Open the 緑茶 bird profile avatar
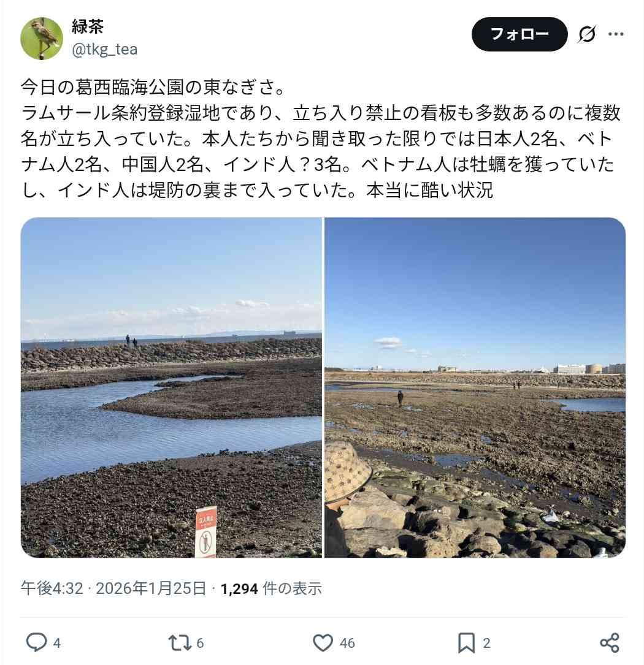 point(41,38)
